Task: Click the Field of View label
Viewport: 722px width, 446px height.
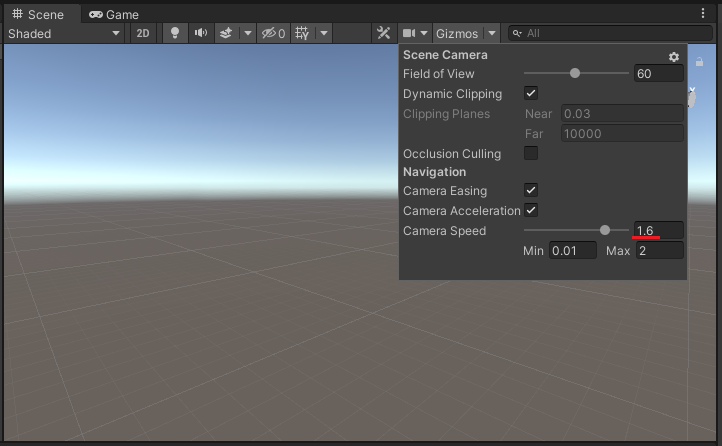Action: click(438, 74)
